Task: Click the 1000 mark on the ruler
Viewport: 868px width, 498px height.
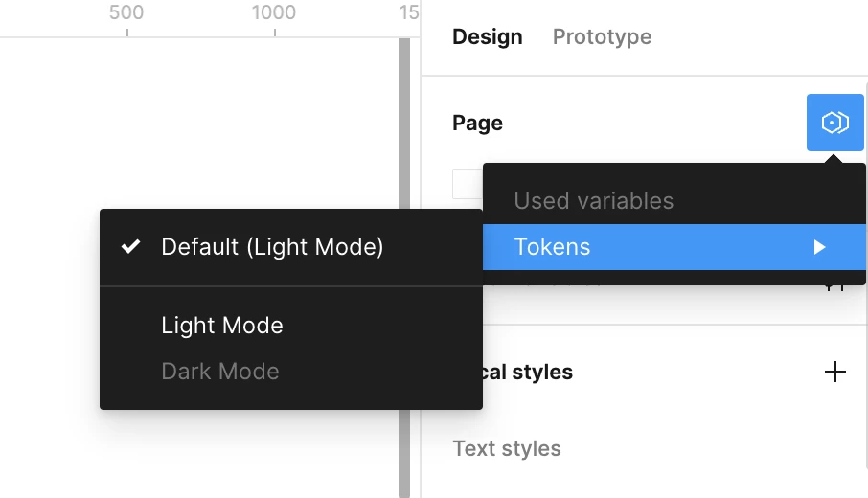Action: [x=274, y=12]
